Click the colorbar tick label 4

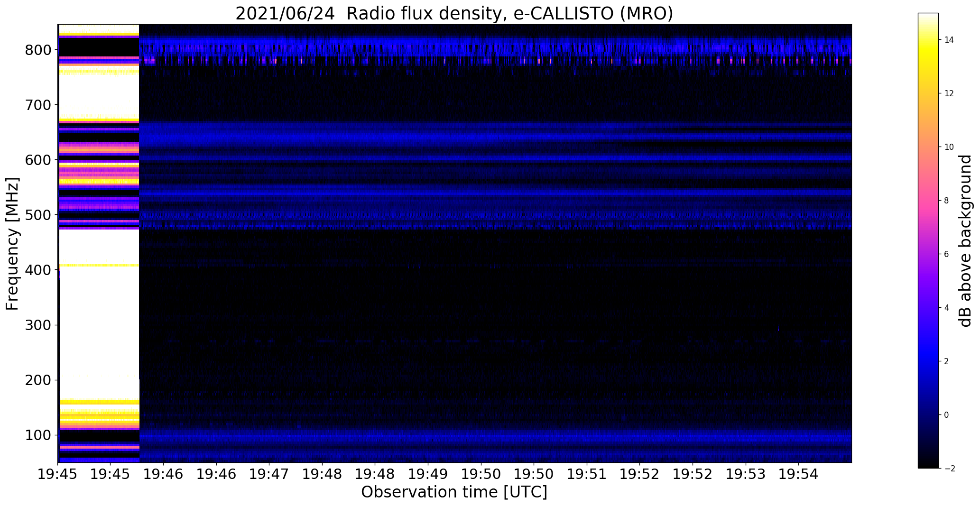coord(947,308)
